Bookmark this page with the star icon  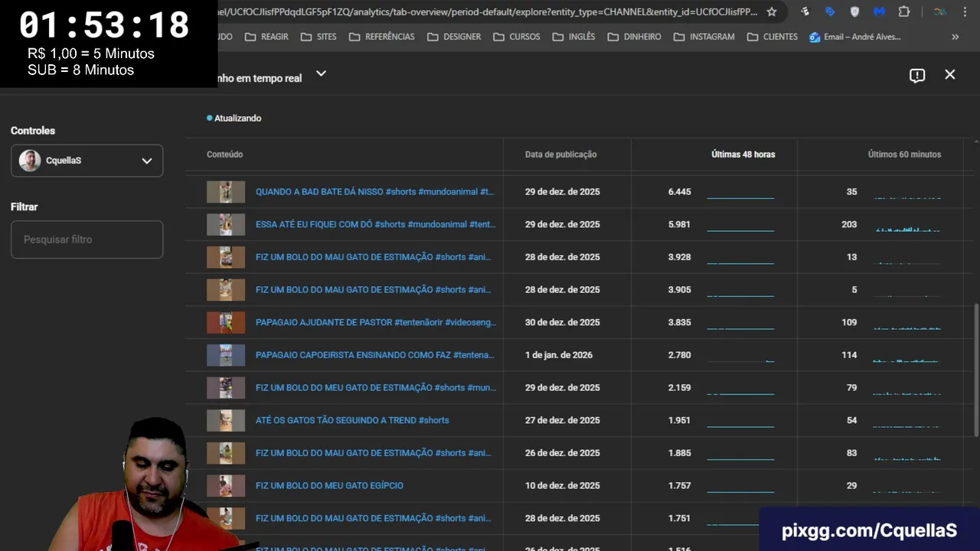772,11
